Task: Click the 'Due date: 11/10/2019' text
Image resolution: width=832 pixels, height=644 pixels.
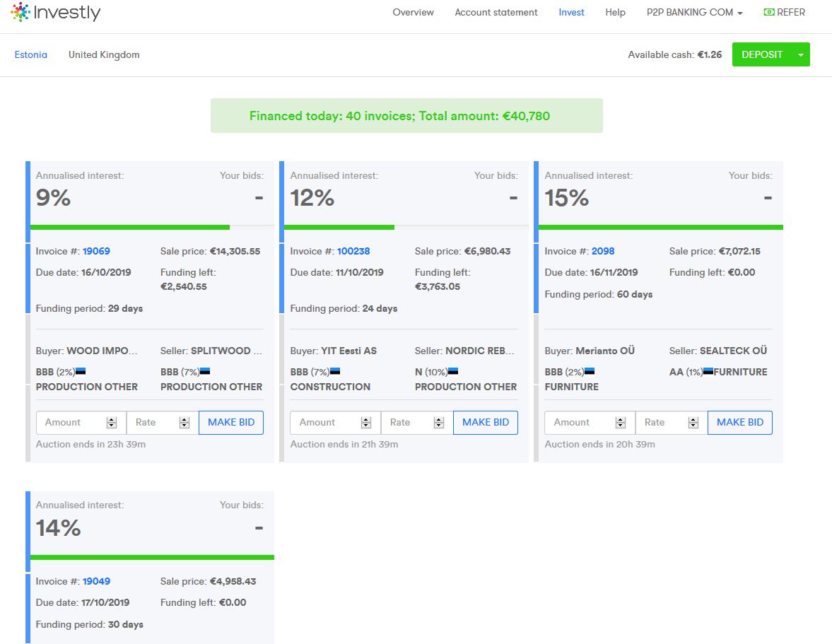Action: pyautogui.click(x=337, y=272)
